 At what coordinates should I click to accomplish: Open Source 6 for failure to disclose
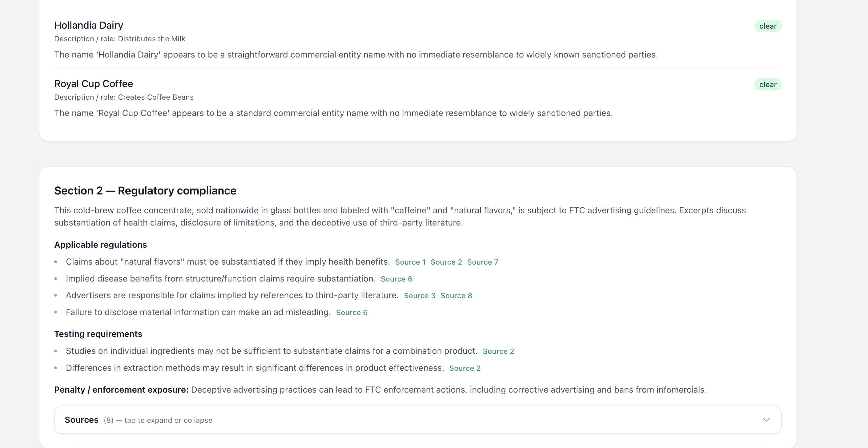coord(352,312)
